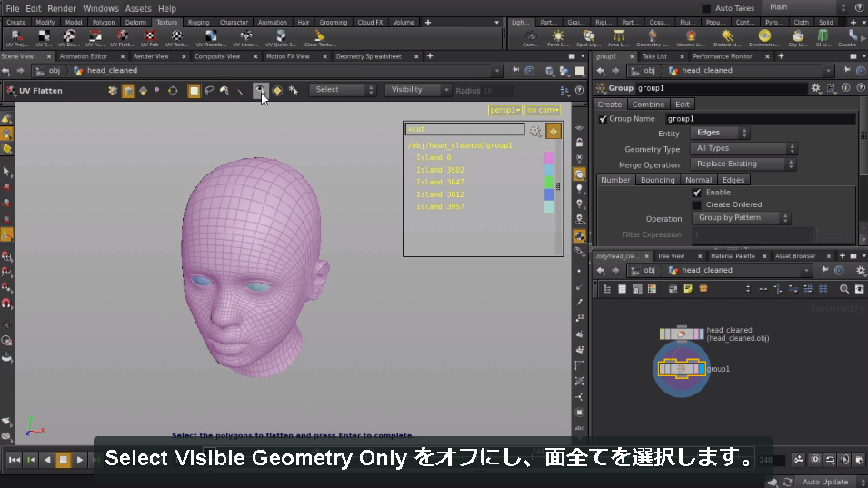Toggle Select Visible Geometry Only icon
Image resolution: width=868 pixels, height=488 pixels.
click(x=260, y=90)
